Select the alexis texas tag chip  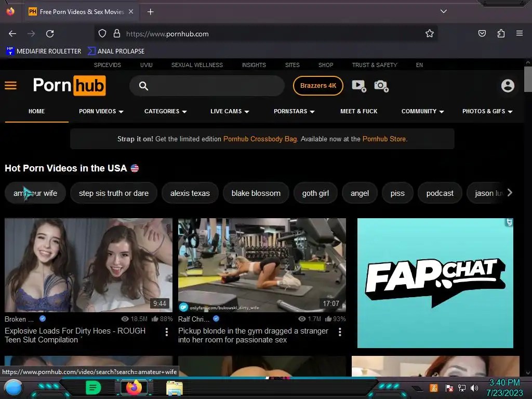(x=190, y=193)
